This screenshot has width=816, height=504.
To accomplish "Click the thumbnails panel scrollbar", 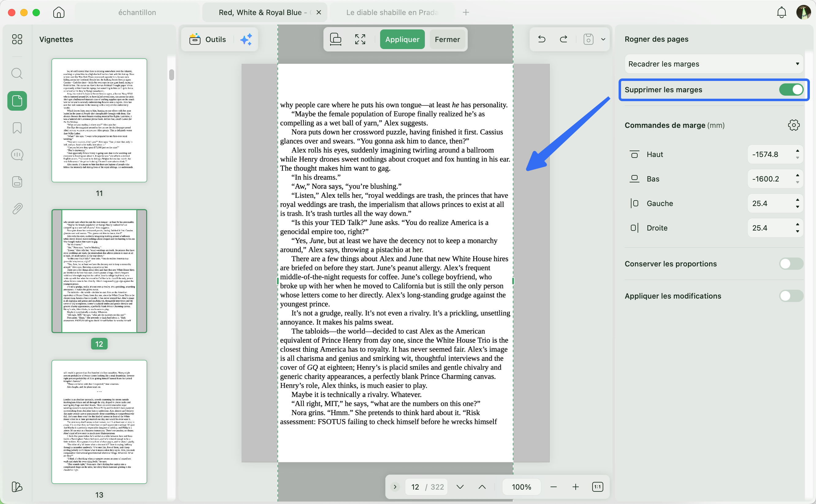I will click(x=172, y=75).
